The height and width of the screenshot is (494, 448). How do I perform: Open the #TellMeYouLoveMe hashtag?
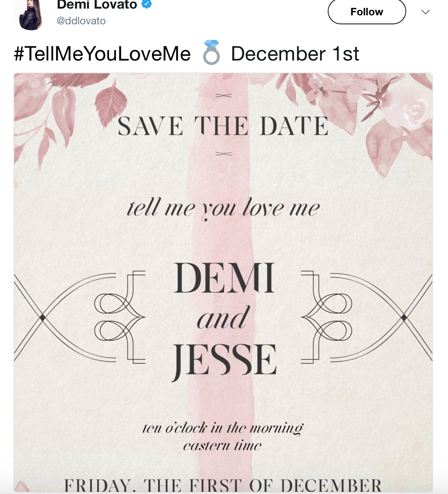tap(102, 53)
